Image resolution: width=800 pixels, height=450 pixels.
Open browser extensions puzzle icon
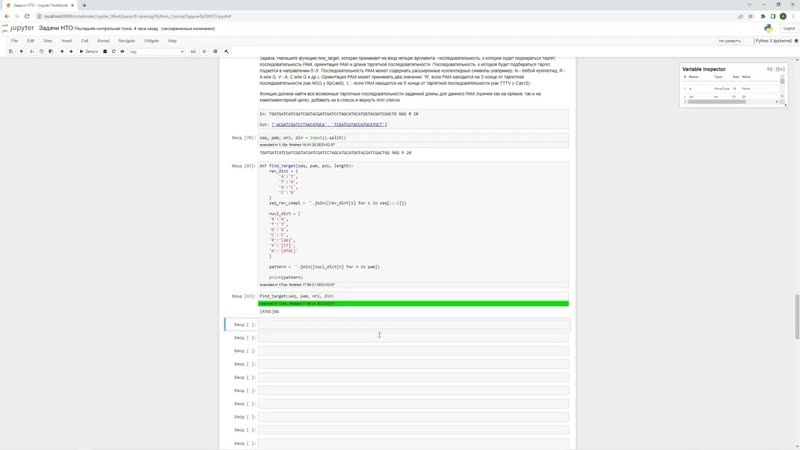(763, 16)
